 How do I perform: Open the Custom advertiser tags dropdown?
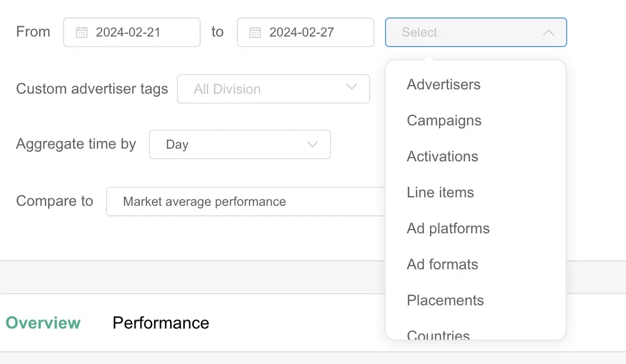pos(273,89)
